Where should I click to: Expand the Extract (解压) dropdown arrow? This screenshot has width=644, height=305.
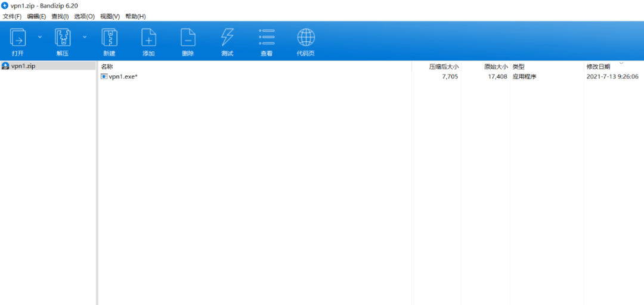point(85,36)
